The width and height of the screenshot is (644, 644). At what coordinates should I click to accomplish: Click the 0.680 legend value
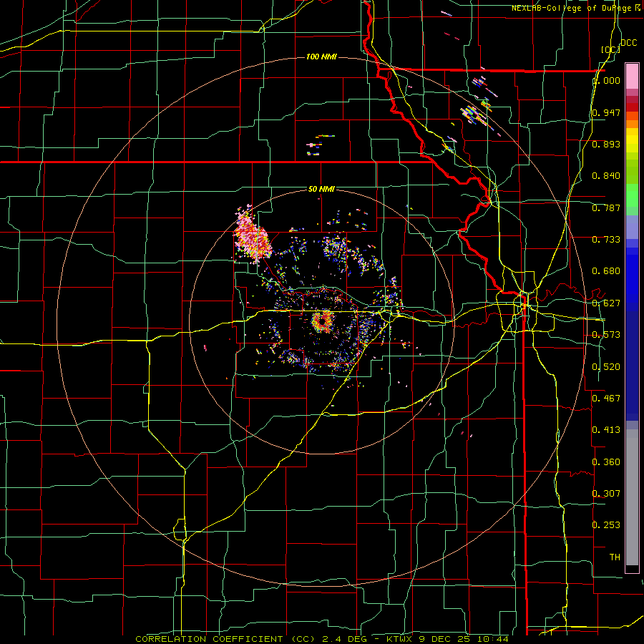coord(606,271)
